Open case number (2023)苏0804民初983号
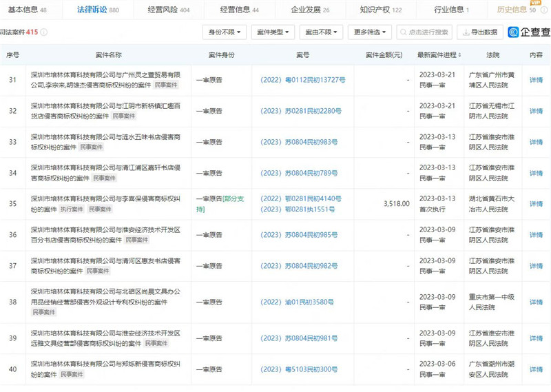The height and width of the screenshot is (392, 551). (x=299, y=142)
